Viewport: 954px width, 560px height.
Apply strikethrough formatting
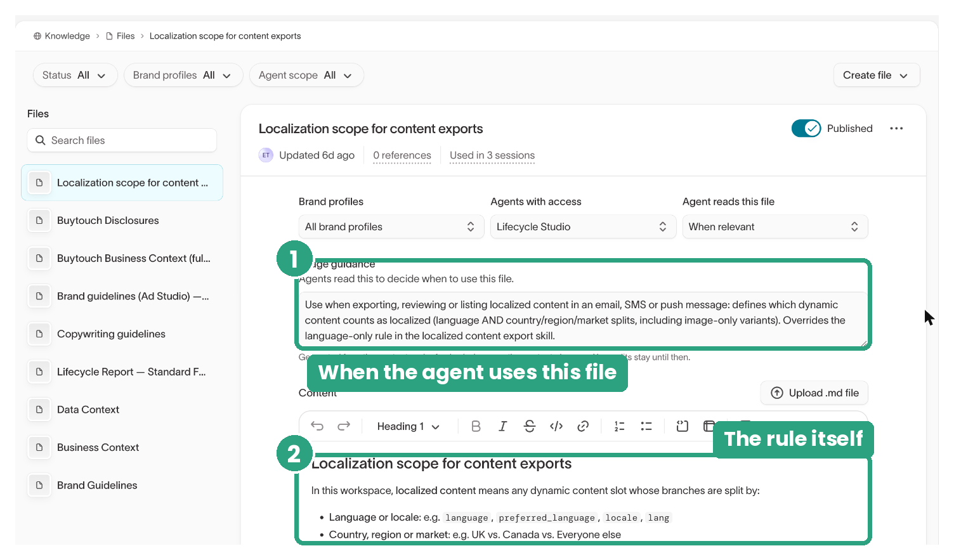530,426
